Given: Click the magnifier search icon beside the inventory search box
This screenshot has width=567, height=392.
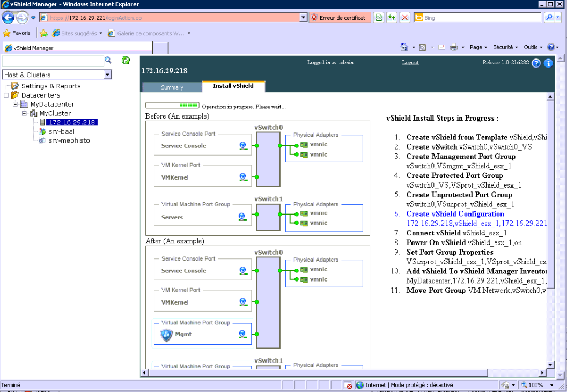Looking at the screenshot, I should click(108, 60).
